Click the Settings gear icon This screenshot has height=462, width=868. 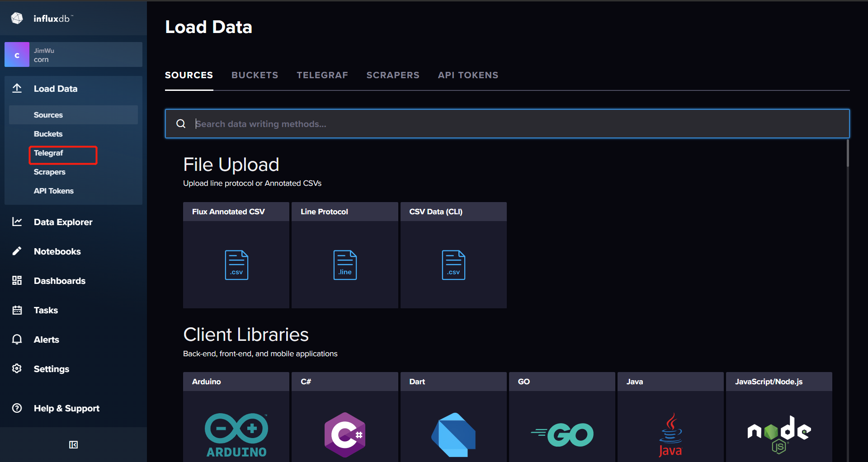(x=17, y=368)
